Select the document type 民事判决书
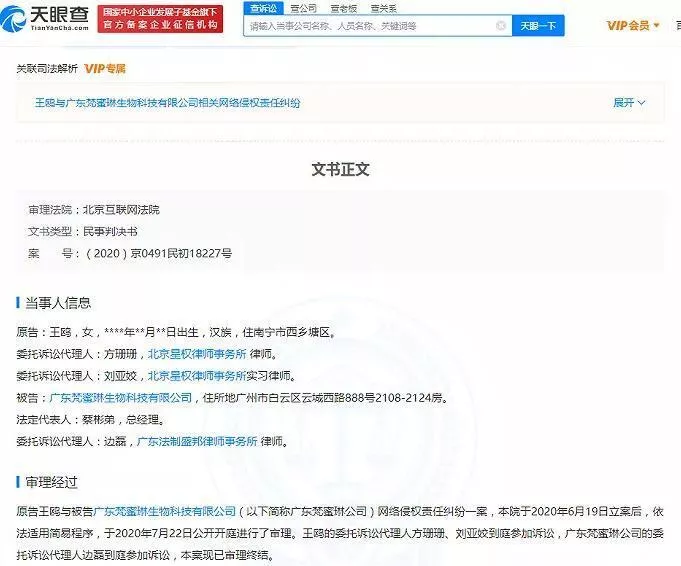 click(110, 231)
